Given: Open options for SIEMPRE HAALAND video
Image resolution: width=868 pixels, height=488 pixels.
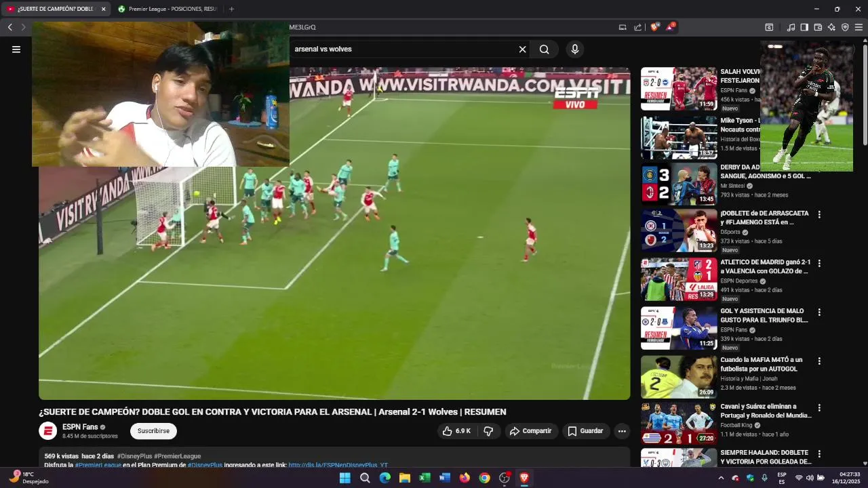Looking at the screenshot, I should coord(819,454).
